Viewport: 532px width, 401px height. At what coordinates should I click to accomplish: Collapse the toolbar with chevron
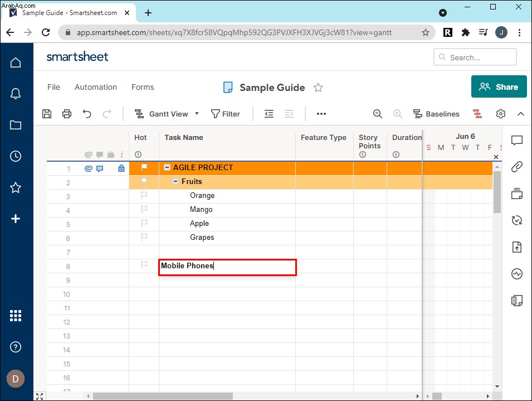pos(520,114)
